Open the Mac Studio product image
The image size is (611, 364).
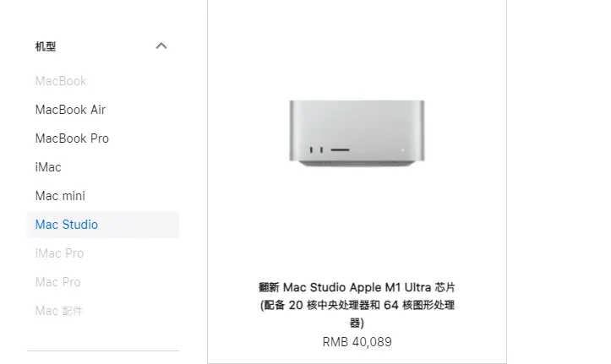357,133
